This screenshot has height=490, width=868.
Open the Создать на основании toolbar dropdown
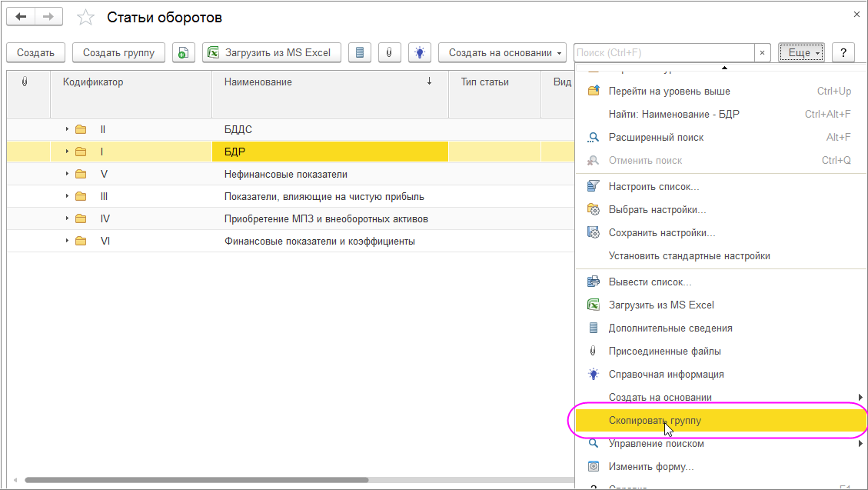click(502, 52)
